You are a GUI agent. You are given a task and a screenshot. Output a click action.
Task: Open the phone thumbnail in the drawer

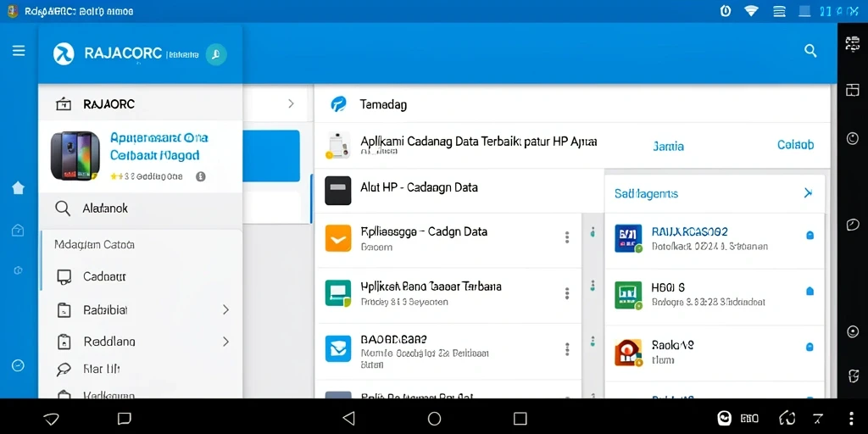pyautogui.click(x=75, y=156)
